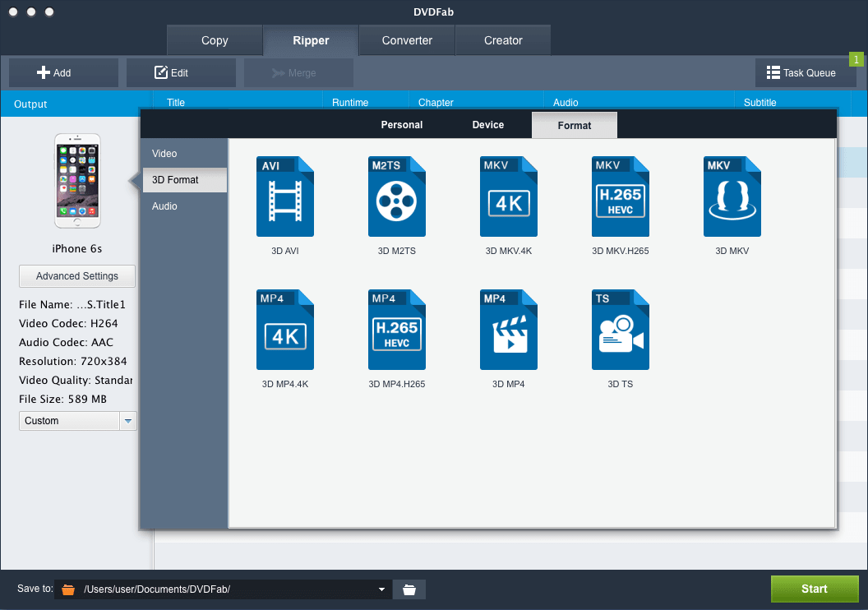This screenshot has height=610, width=868.
Task: Click the Audio Codec: AAC text
Action: [x=66, y=342]
